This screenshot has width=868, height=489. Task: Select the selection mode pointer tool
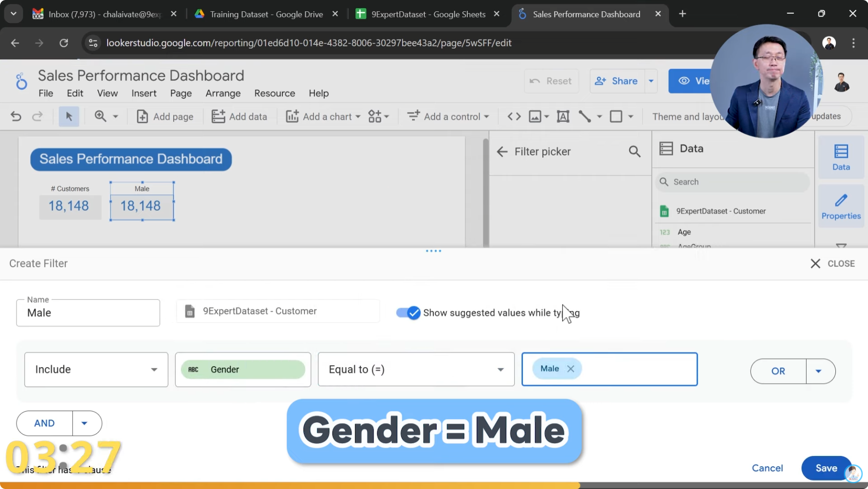[x=69, y=116]
